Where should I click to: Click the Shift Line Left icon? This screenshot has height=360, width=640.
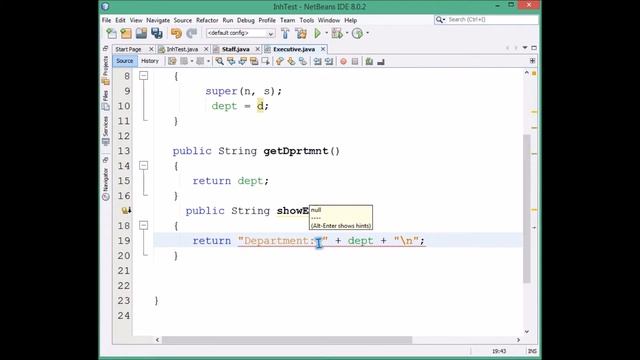(317, 61)
